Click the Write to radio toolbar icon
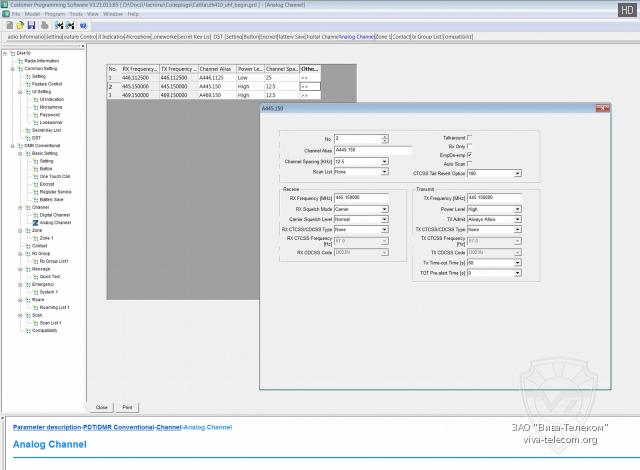 click(70, 25)
